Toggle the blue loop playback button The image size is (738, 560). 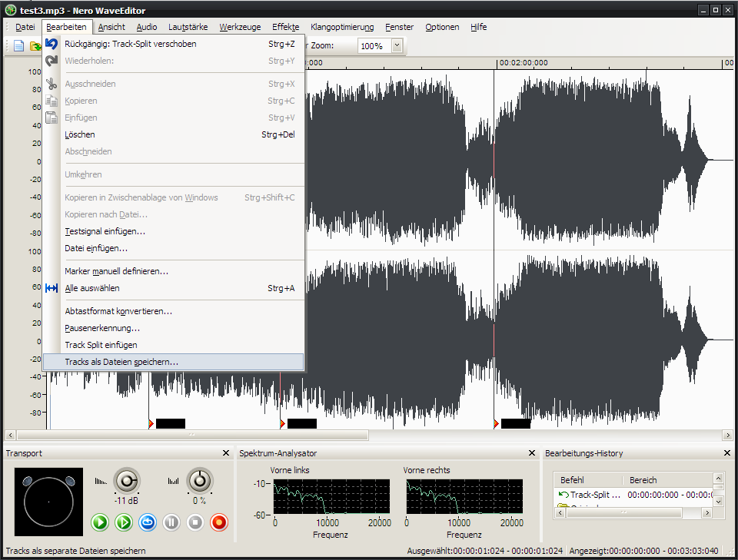[x=148, y=522]
